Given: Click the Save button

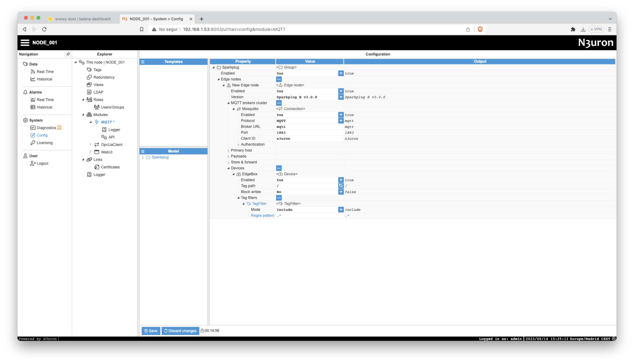Looking at the screenshot, I should click(x=151, y=331).
